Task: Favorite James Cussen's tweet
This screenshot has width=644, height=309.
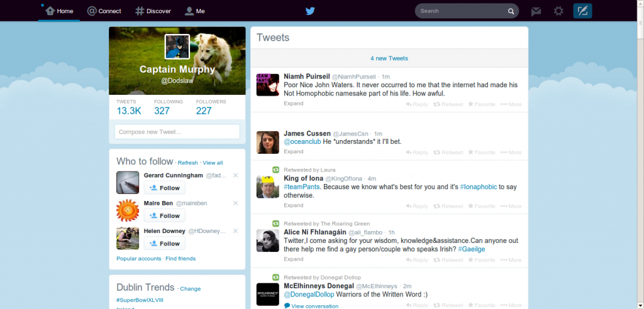Action: 481,152
